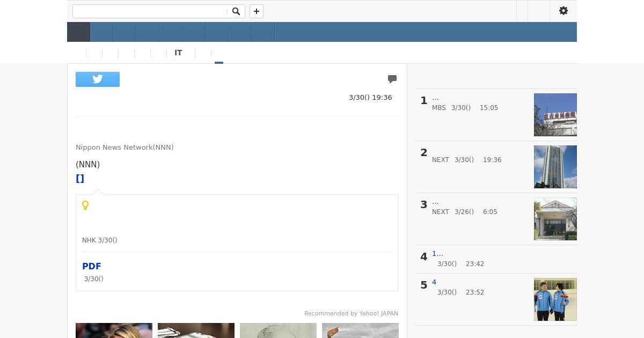Click the 3/30() 23:52 text

click(x=460, y=292)
